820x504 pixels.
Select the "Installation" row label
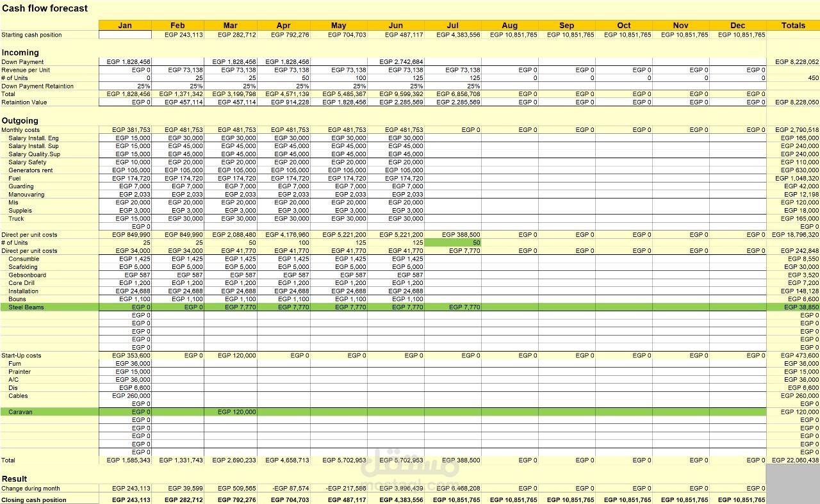pos(24,291)
